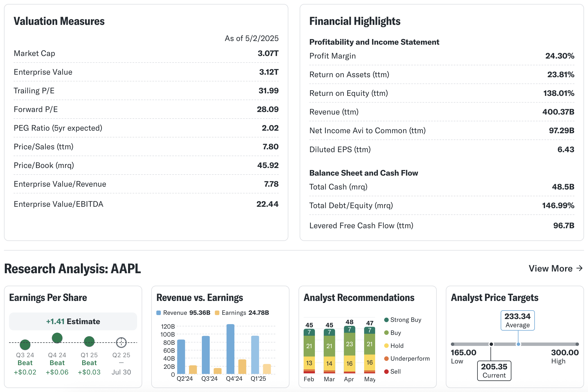Click the Q1 25 earnings beat dot
This screenshot has width=588, height=392.
tap(89, 341)
